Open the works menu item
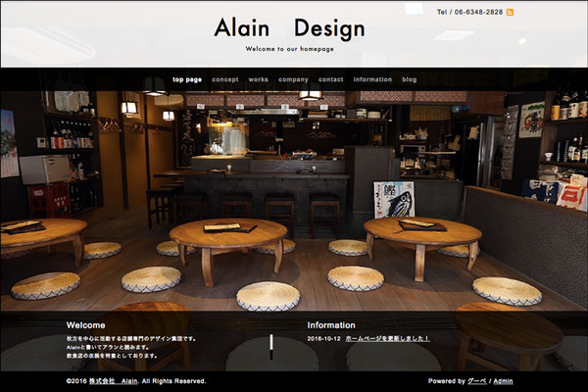Viewport: 588px width, 392px height. click(259, 79)
